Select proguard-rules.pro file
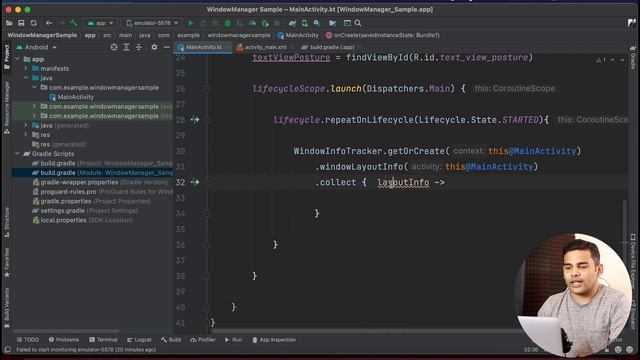640x360 pixels. tap(102, 191)
